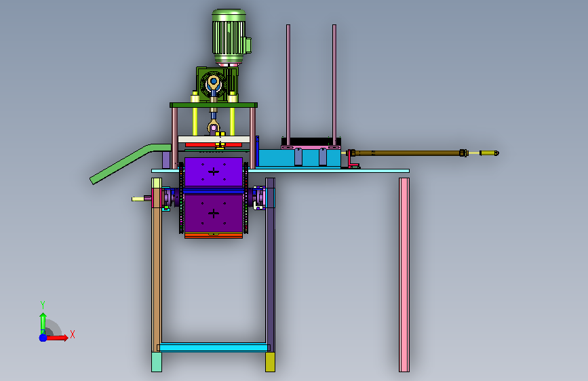This screenshot has height=381, width=588.
Task: Select the orange plate under purple blocks
Action: [x=214, y=235]
